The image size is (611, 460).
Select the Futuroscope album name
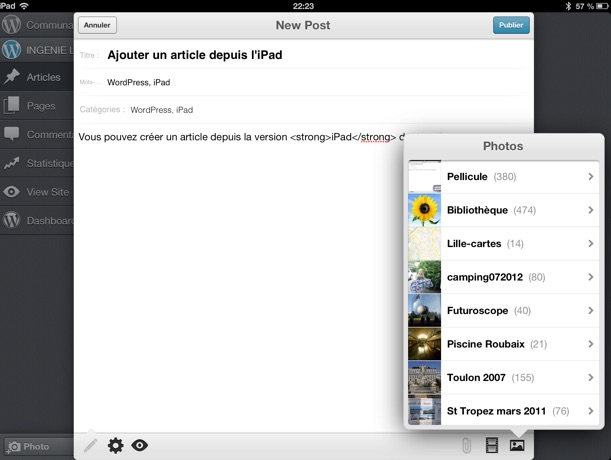(x=477, y=311)
